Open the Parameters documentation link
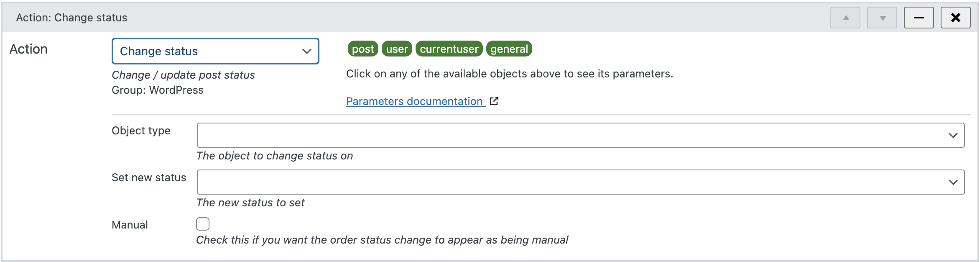 (415, 101)
